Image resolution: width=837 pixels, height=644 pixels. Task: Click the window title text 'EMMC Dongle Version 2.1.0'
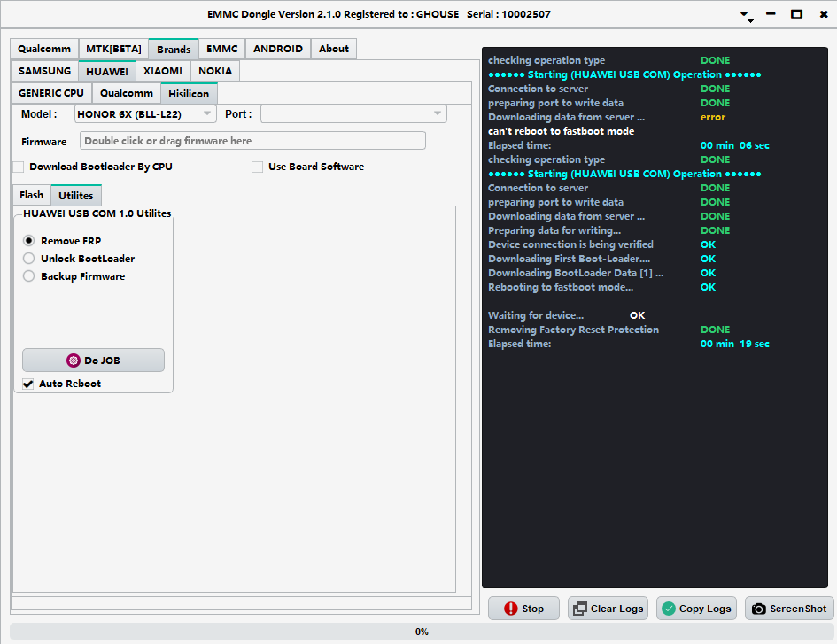[274, 14]
